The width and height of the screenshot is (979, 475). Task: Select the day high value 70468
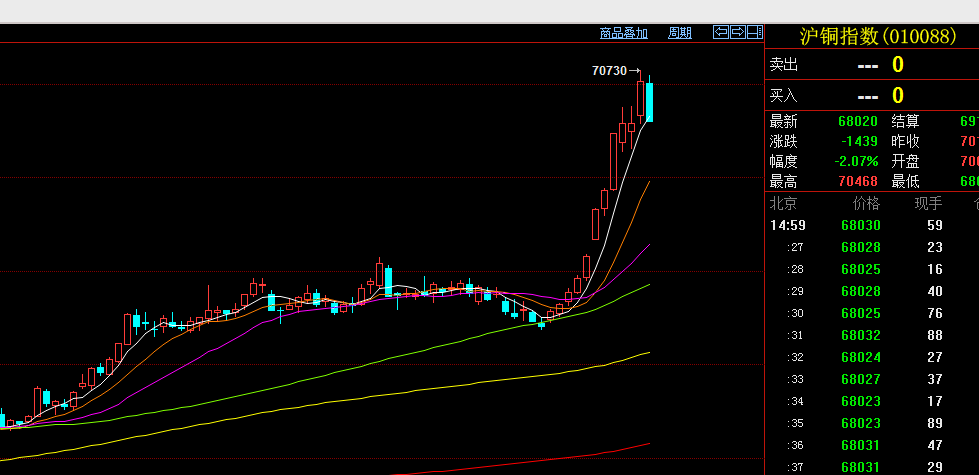click(857, 182)
